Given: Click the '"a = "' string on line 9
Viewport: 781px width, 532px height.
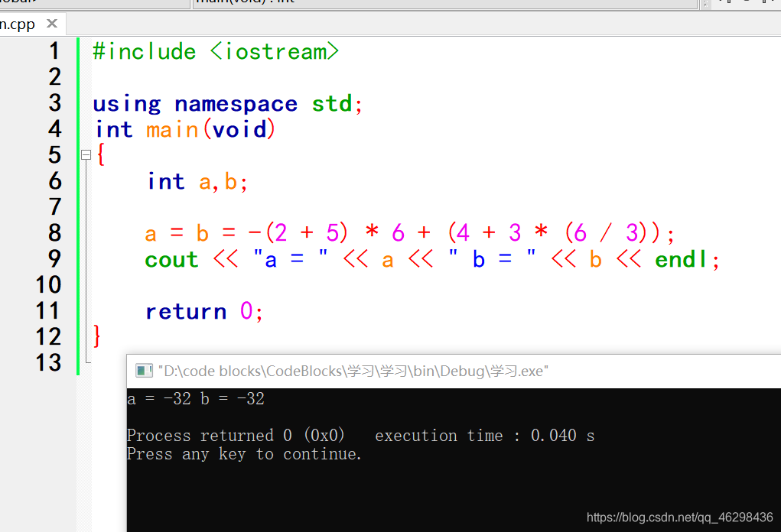Looking at the screenshot, I should point(291,259).
